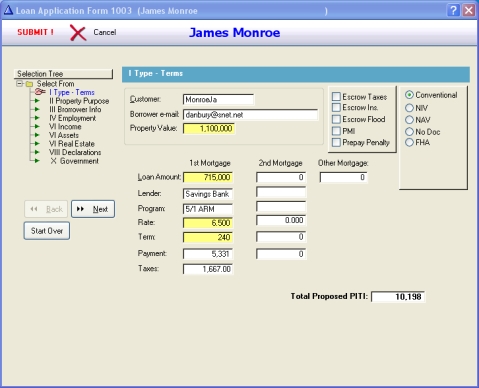Image resolution: width=479 pixels, height=388 pixels.
Task: Click green arrow beside II Property Purpose
Action: 37,101
